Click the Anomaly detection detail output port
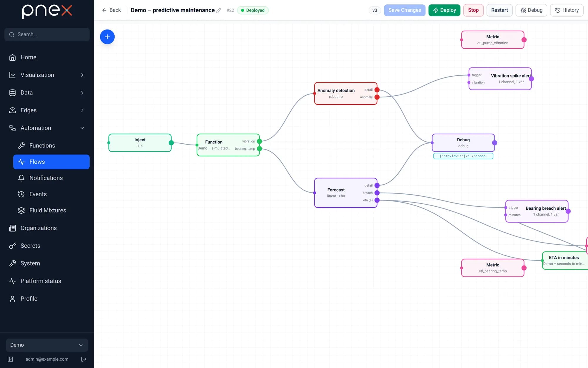Viewport: 588px width, 368px height. click(377, 90)
